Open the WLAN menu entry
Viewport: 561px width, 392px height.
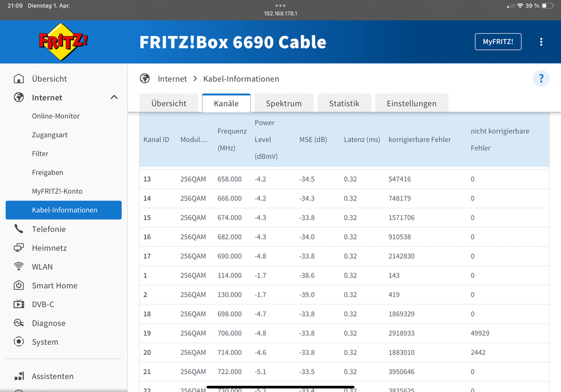[x=42, y=267]
